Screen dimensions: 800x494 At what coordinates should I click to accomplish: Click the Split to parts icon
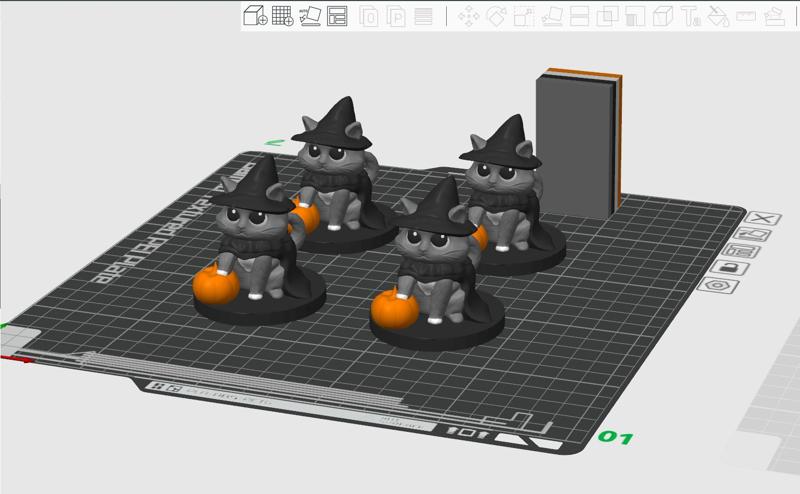[x=396, y=17]
